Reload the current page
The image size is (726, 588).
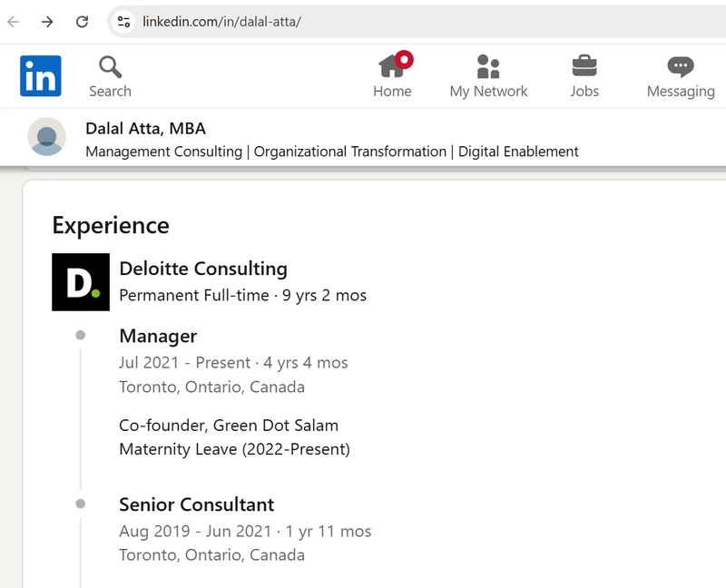coord(82,22)
